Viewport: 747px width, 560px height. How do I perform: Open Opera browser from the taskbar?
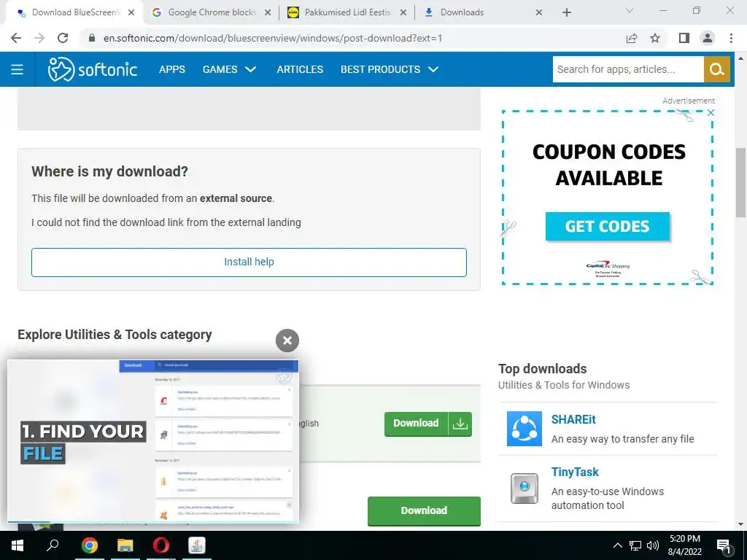coord(161,545)
